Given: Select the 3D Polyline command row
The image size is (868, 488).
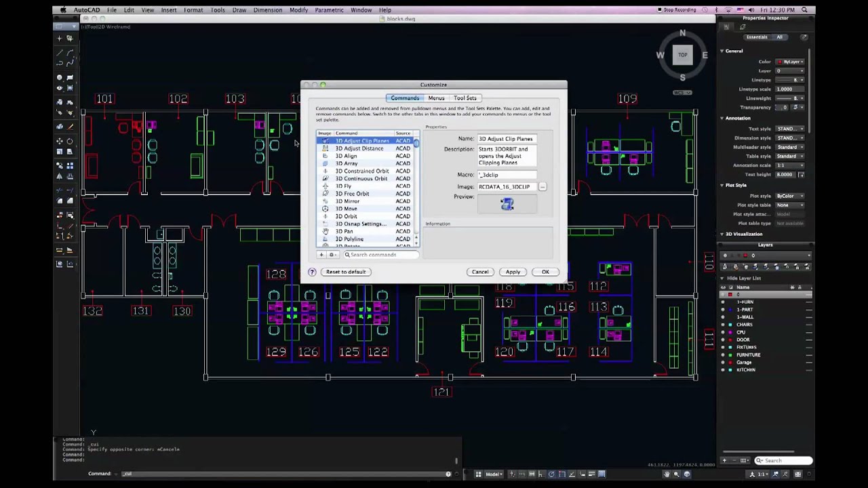Looking at the screenshot, I should 366,239.
